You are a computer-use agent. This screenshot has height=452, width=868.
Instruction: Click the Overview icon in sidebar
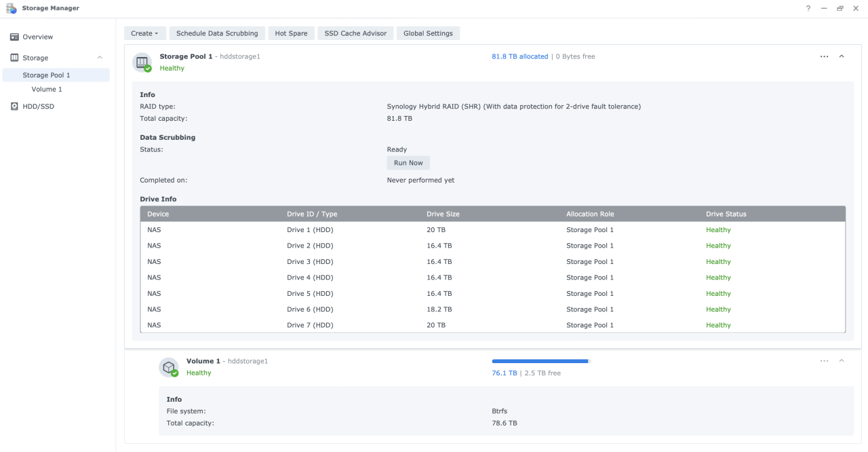tap(14, 37)
